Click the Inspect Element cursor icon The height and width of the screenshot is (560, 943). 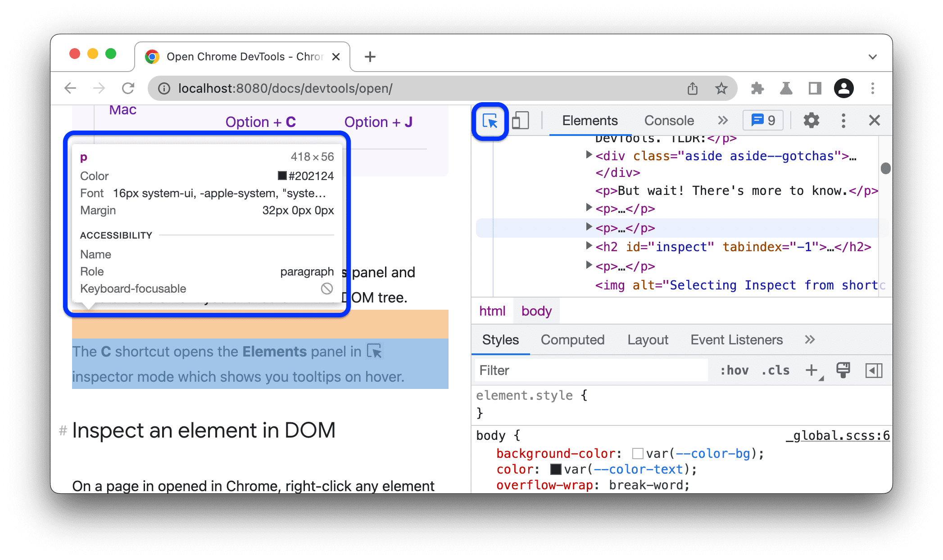pyautogui.click(x=491, y=121)
